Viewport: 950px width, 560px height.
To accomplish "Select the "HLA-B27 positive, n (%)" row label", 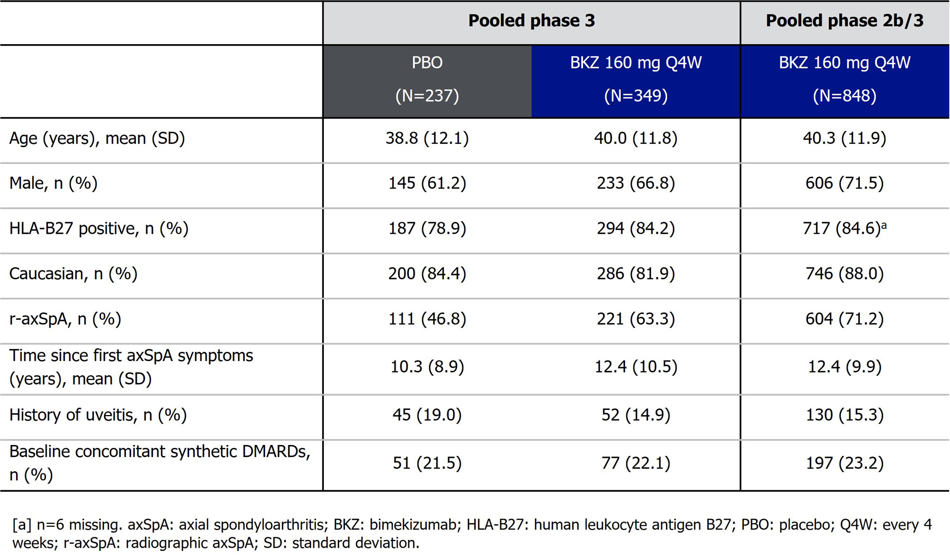I will 99,228.
